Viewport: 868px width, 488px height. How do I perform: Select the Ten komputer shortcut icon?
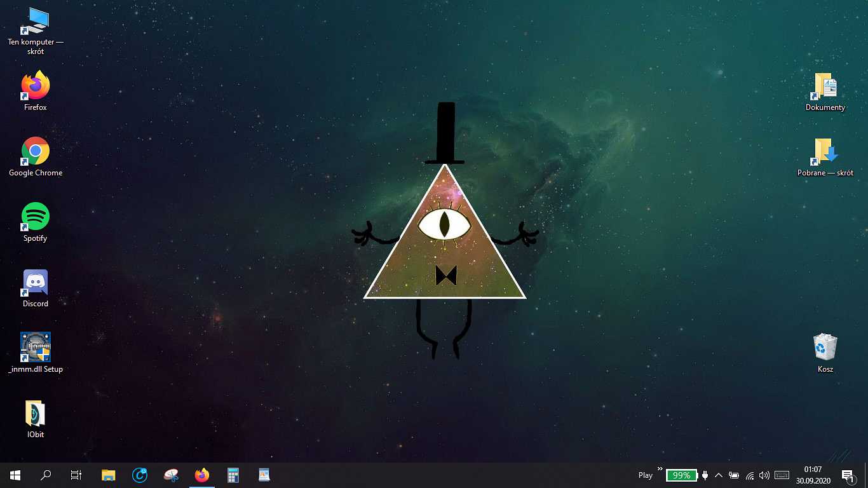click(36, 21)
